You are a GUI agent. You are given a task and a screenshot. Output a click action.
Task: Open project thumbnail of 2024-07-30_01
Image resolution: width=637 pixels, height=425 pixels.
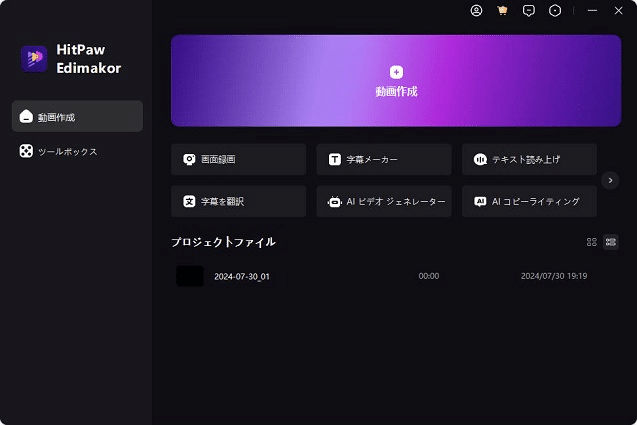coord(190,276)
